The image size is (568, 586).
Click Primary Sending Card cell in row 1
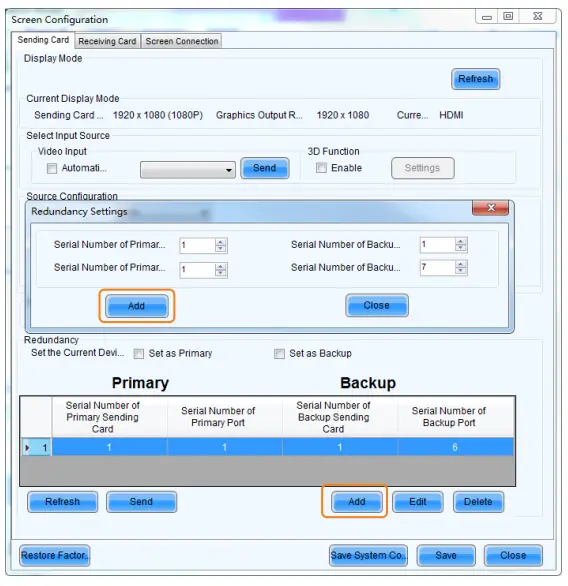(x=109, y=447)
